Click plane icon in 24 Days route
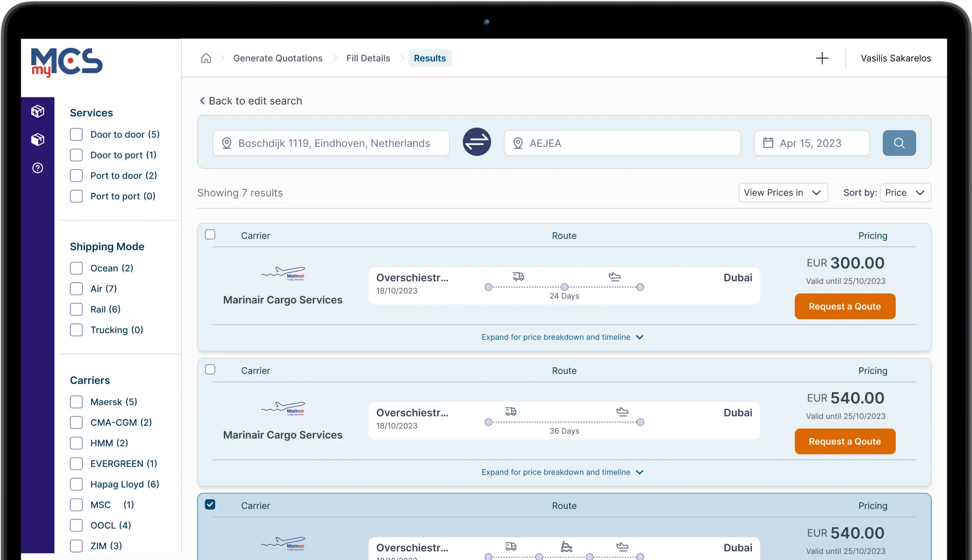 (614, 276)
